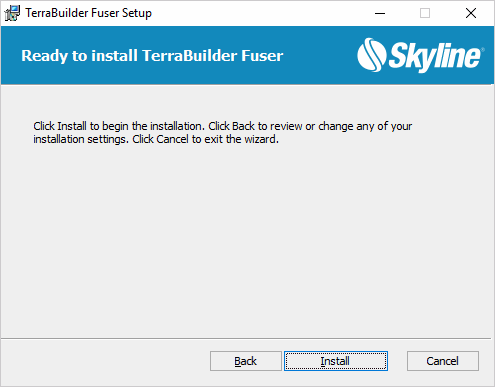
Task: Click the 'installation settings' second text line
Action: [x=156, y=139]
